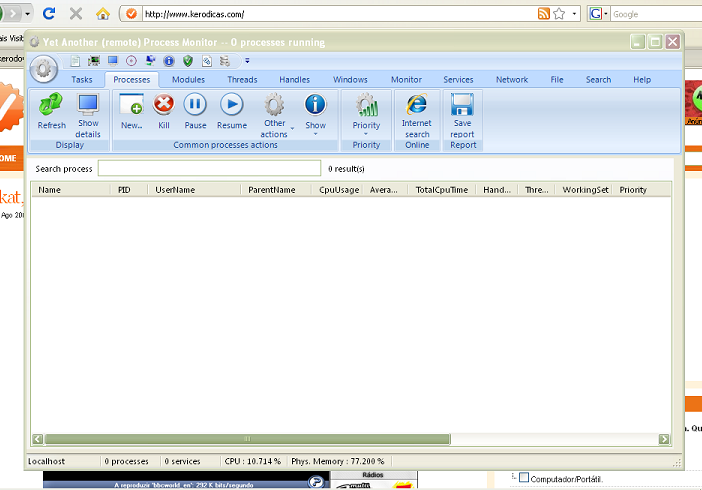Click the green shield icon in quick toolbar

188,60
